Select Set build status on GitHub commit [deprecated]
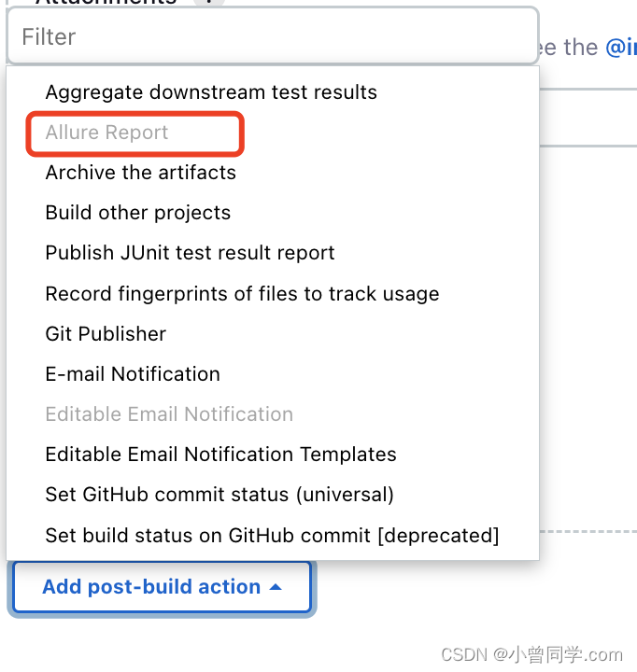This screenshot has width=637, height=672. point(272,536)
